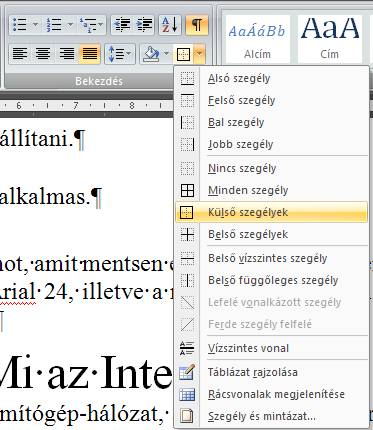
Task: Align text right
Action: pyautogui.click(x=67, y=54)
